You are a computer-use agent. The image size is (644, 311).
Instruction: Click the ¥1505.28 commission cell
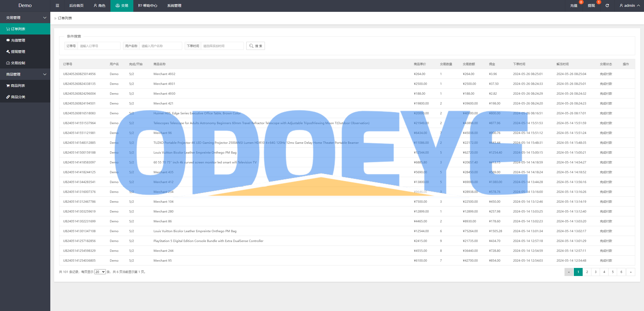click(x=495, y=231)
